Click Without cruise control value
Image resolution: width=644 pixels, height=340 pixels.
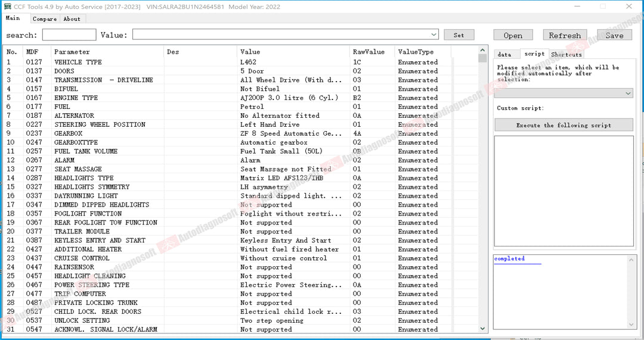283,258
